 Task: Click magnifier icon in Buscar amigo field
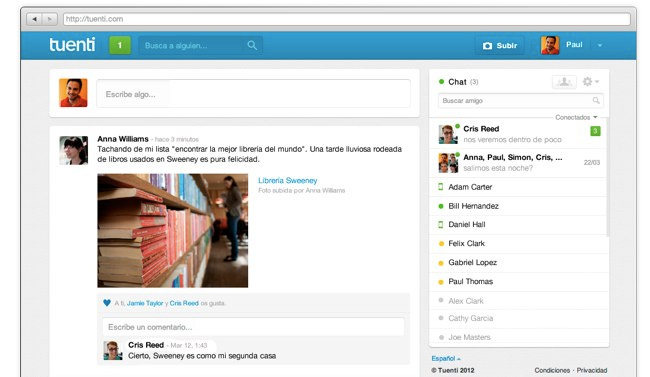[x=596, y=100]
